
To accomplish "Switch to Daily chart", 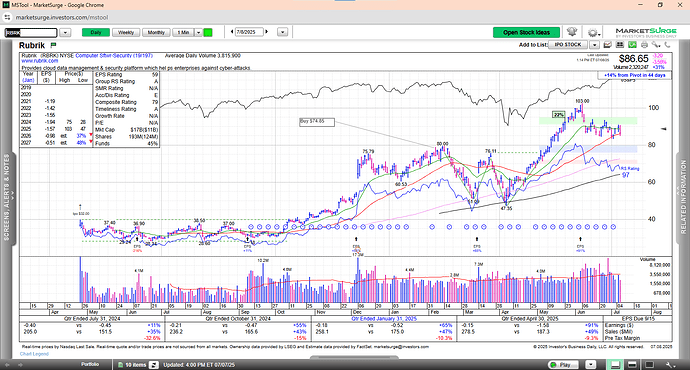I will coord(95,33).
